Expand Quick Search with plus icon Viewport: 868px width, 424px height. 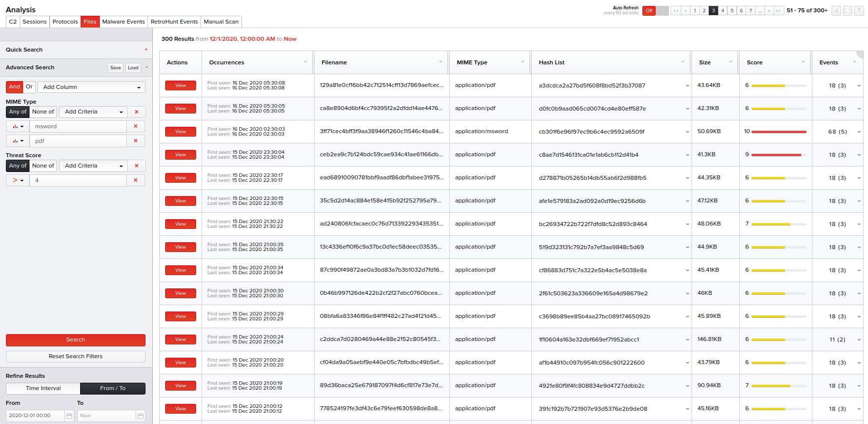click(x=146, y=50)
